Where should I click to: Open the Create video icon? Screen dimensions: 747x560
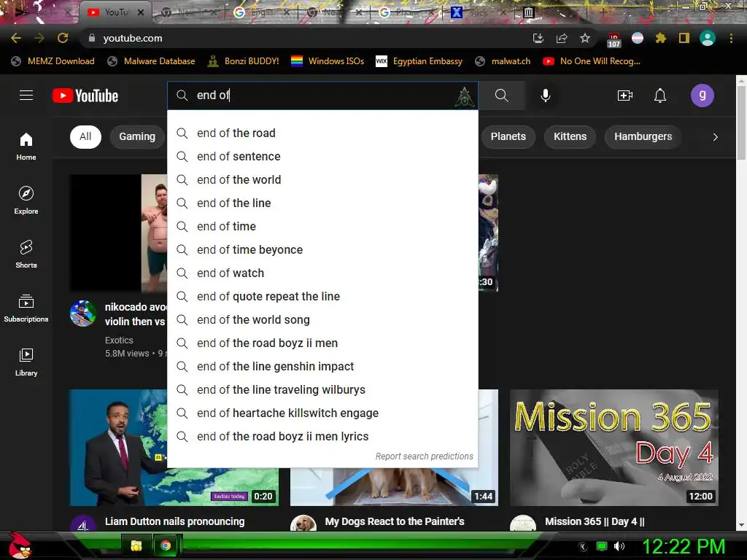(624, 96)
